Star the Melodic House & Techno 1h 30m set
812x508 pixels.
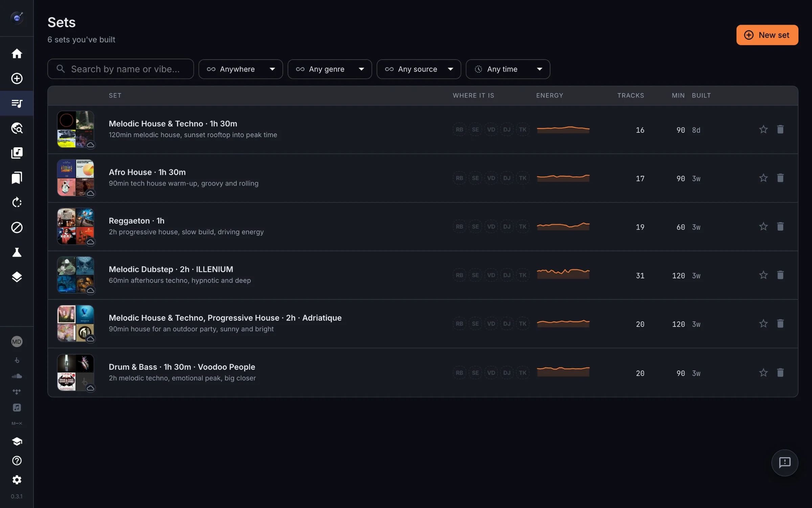tap(763, 129)
